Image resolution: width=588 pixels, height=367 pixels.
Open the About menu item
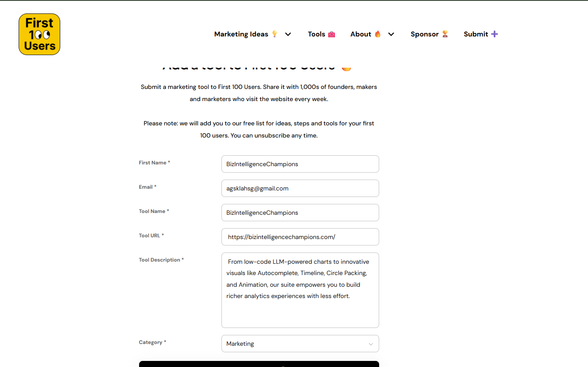361,34
